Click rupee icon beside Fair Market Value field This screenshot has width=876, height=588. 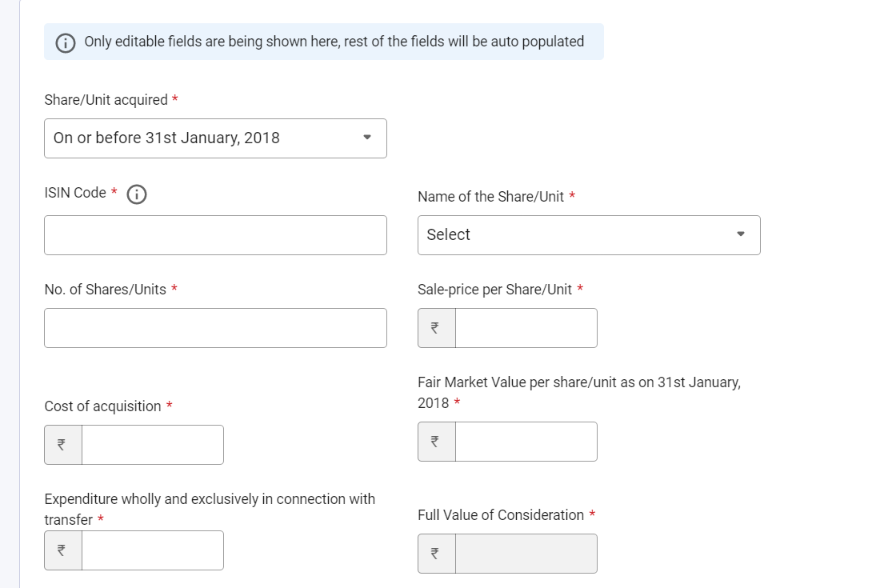436,442
